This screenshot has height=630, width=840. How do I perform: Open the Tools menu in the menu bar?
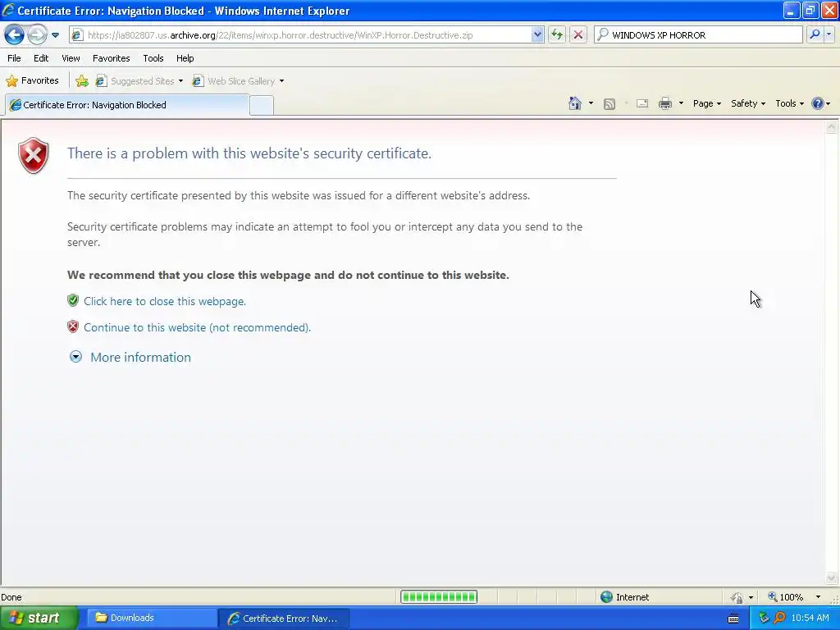pyautogui.click(x=153, y=58)
